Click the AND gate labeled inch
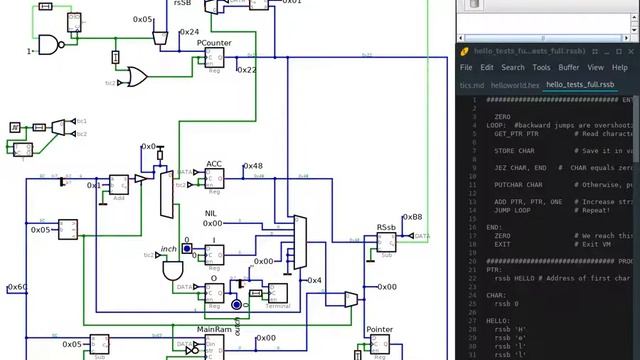This screenshot has height=360, width=640. pyautogui.click(x=173, y=271)
